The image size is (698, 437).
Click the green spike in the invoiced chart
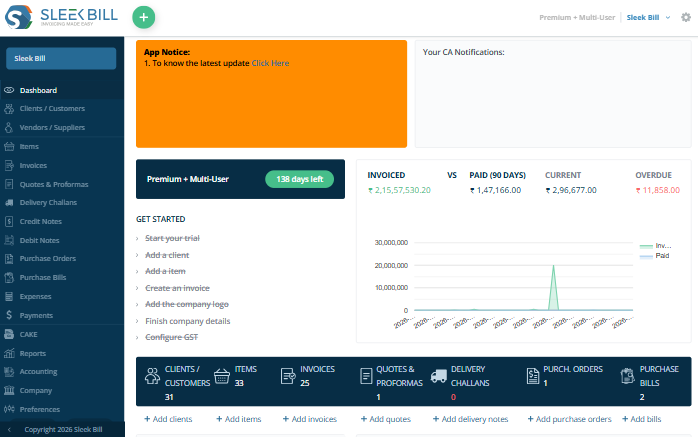coord(553,288)
